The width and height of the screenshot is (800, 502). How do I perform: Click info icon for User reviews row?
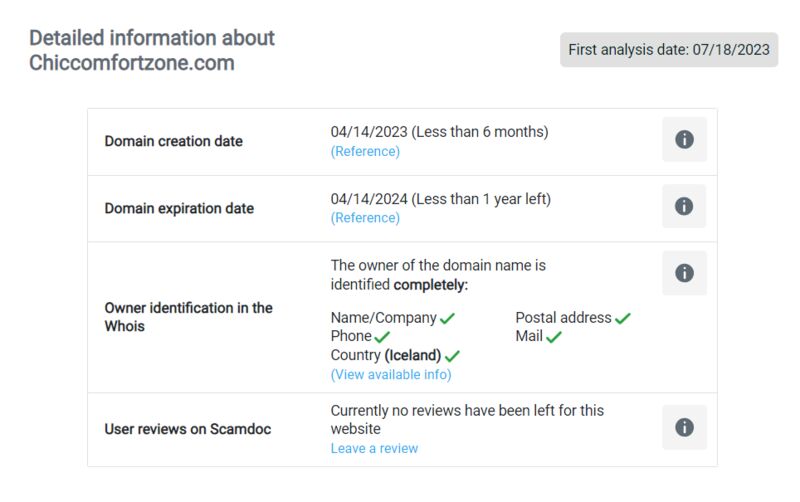pyautogui.click(x=684, y=427)
